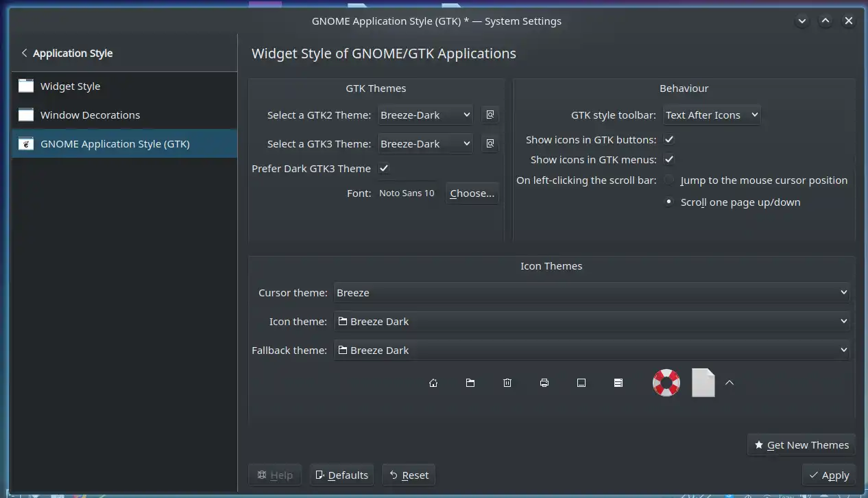Click the Icon Themes group heading
868x498 pixels.
tap(551, 266)
